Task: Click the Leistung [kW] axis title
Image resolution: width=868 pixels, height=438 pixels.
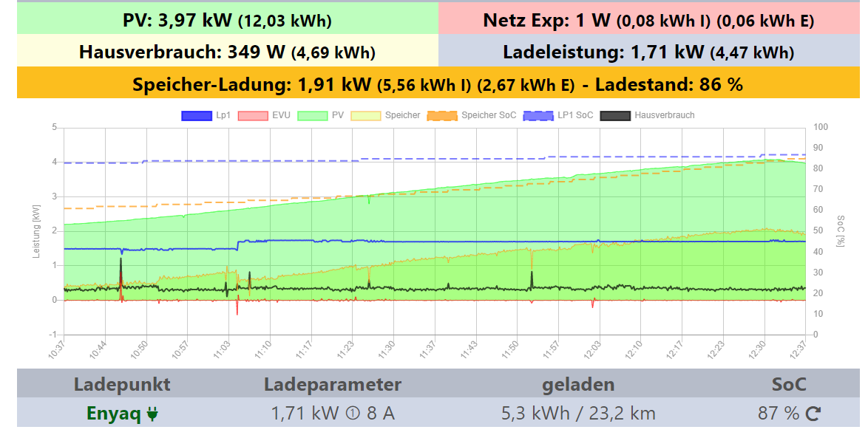Action: [x=36, y=231]
